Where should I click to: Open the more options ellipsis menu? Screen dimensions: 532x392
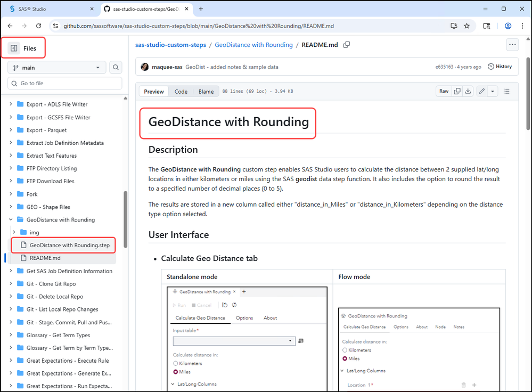point(512,44)
